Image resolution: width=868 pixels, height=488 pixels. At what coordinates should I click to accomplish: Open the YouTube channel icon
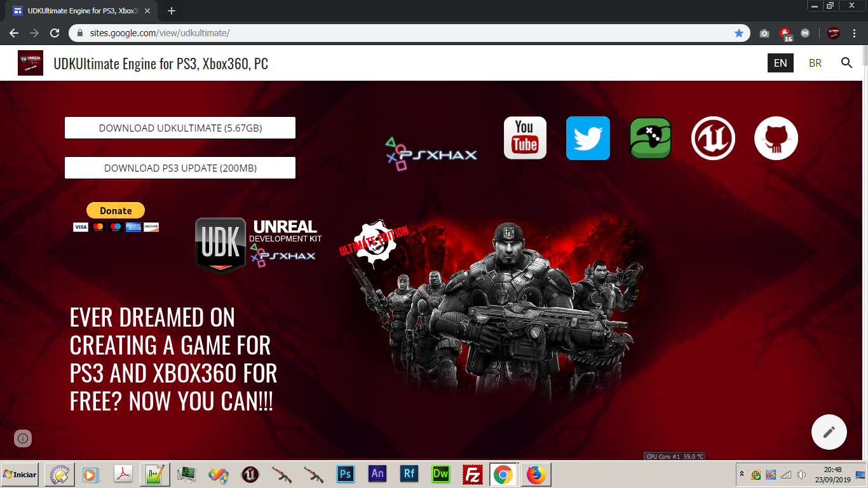click(525, 138)
